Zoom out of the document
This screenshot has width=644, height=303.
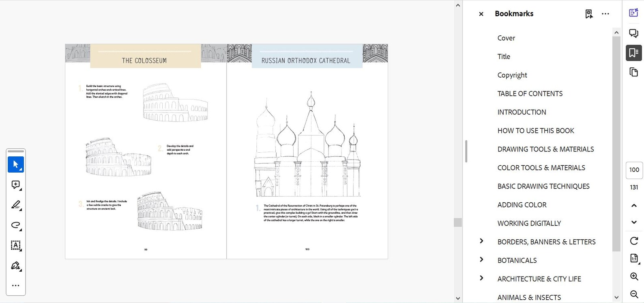coord(634,294)
